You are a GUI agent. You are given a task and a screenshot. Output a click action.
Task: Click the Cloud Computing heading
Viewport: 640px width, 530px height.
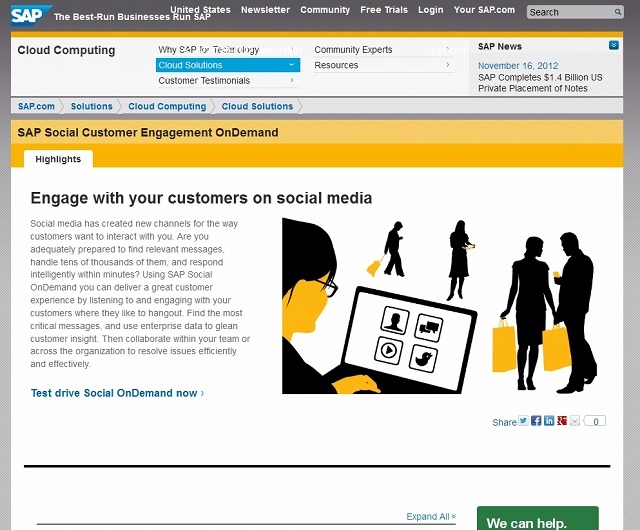[x=66, y=50]
